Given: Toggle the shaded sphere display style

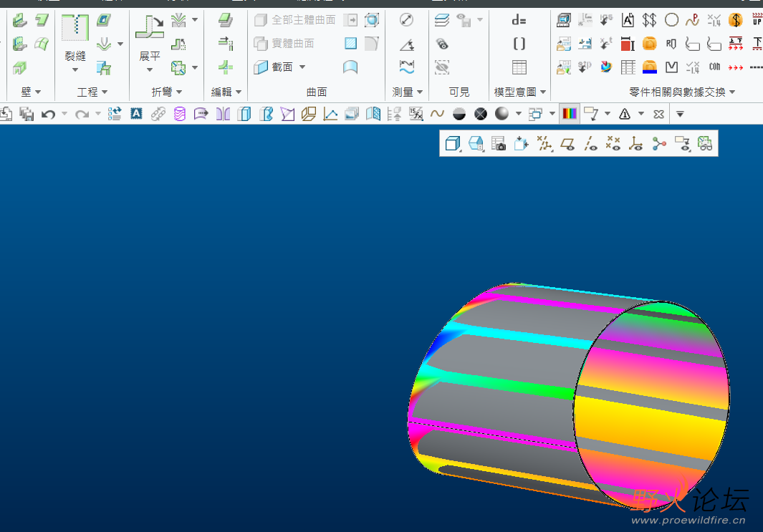Looking at the screenshot, I should tap(502, 114).
